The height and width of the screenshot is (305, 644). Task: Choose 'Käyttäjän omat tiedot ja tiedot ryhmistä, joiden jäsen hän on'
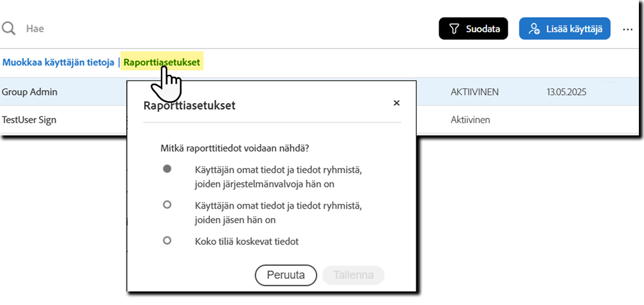tap(167, 204)
